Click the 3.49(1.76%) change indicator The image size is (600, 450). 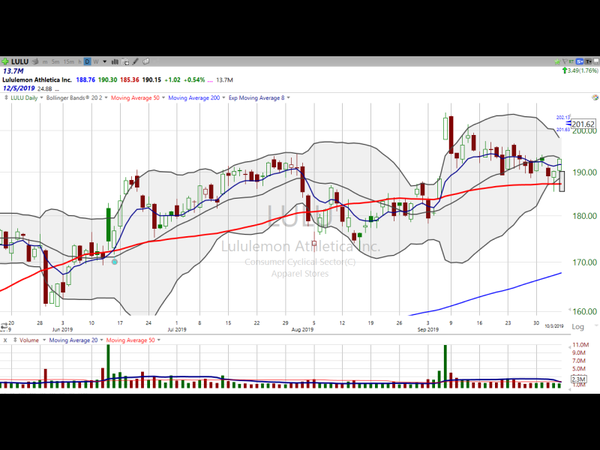(x=580, y=70)
